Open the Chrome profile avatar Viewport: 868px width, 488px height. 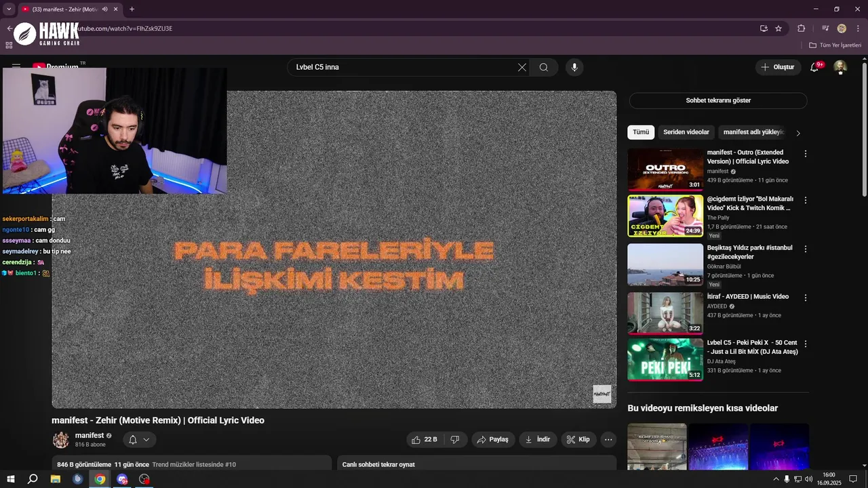[x=842, y=28]
